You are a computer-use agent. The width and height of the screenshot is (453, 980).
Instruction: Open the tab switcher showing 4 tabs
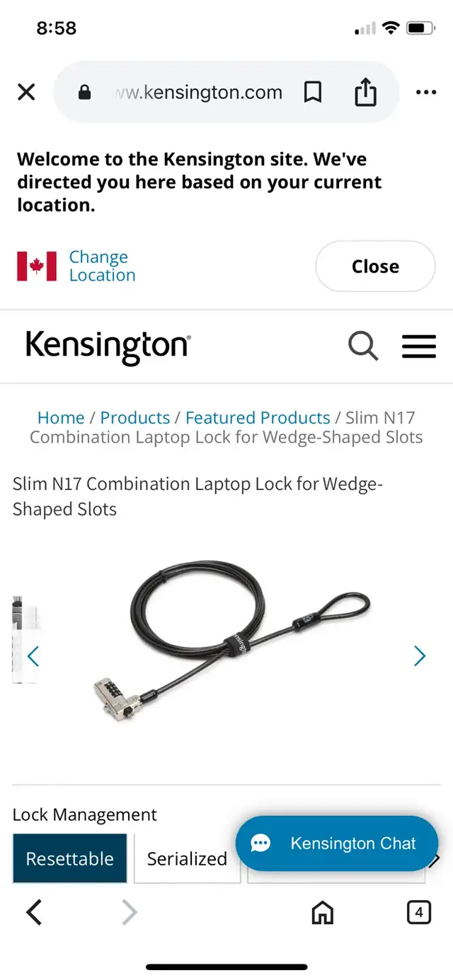tap(419, 913)
